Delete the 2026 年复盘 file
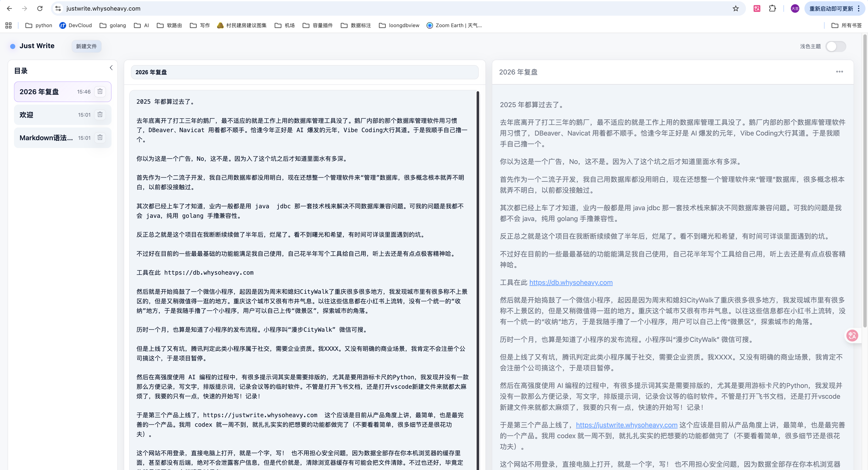The height and width of the screenshot is (470, 868). point(100,91)
